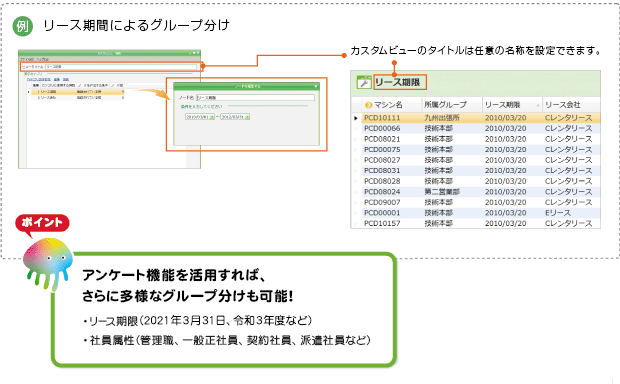Image resolution: width=620 pixels, height=384 pixels.
Task: Sort by the リース会社 column header
Action: click(x=571, y=105)
